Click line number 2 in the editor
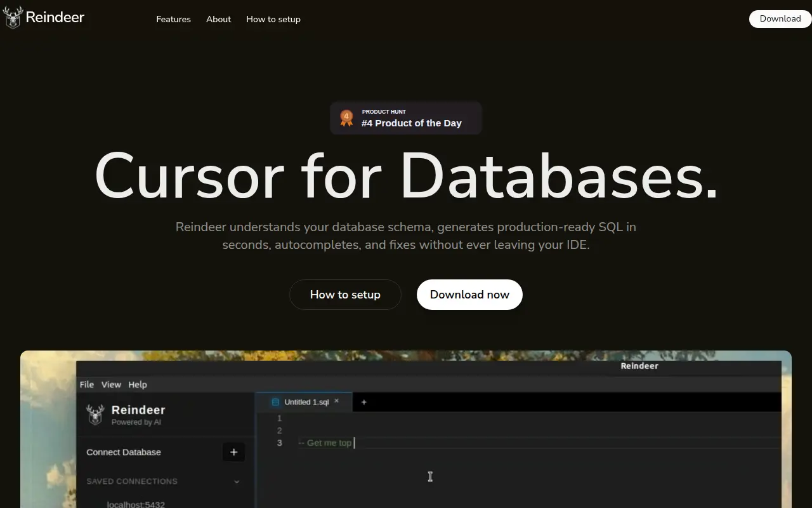 (x=279, y=431)
